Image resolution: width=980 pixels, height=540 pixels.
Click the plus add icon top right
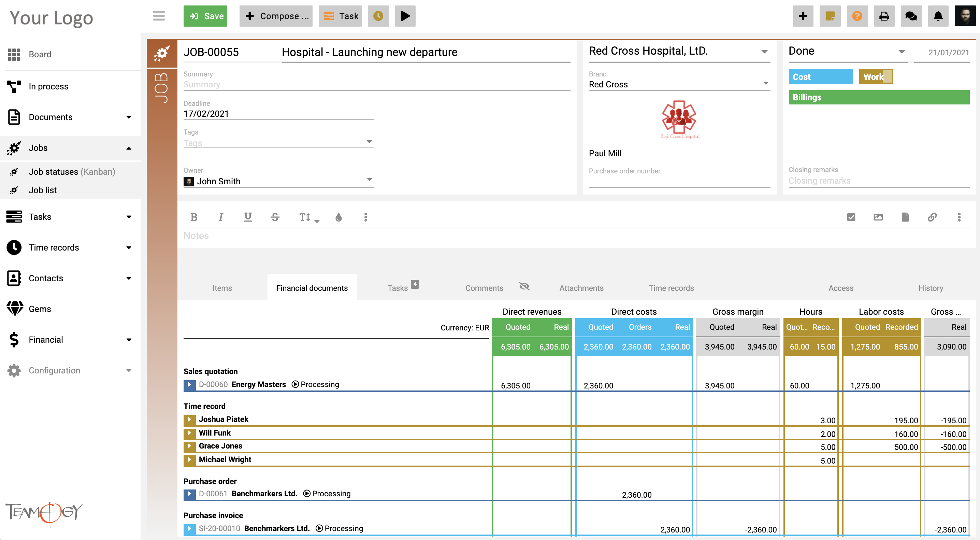pos(803,16)
